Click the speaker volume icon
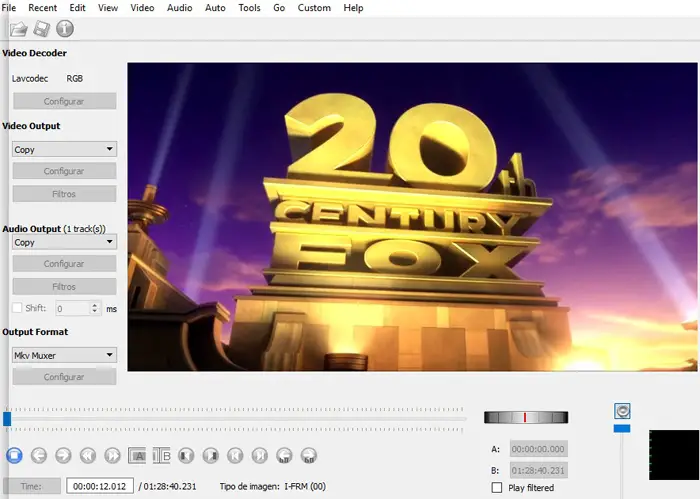The width and height of the screenshot is (700, 499). pyautogui.click(x=622, y=411)
